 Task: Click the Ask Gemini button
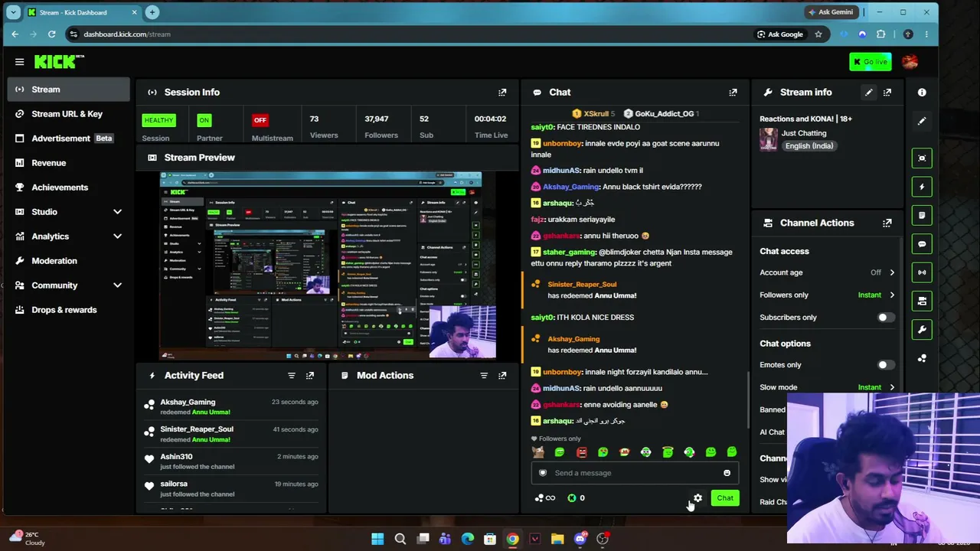point(830,12)
